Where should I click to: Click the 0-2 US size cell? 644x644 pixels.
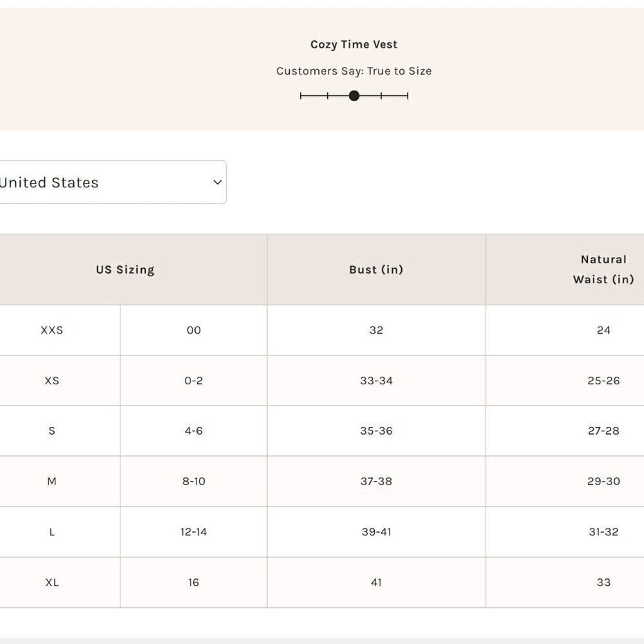tap(194, 380)
